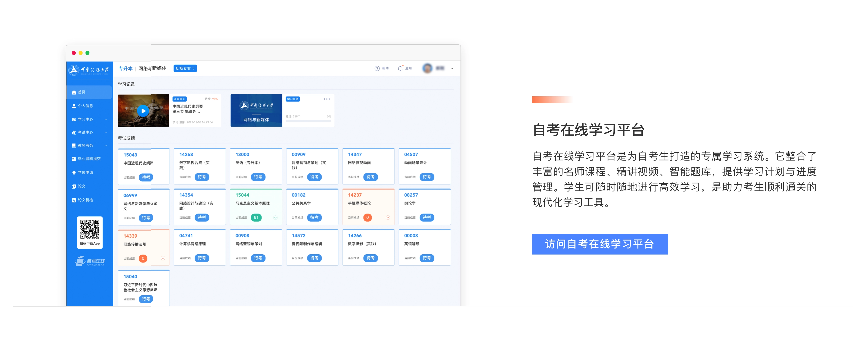Select 首页 in the sidebar

[x=82, y=92]
